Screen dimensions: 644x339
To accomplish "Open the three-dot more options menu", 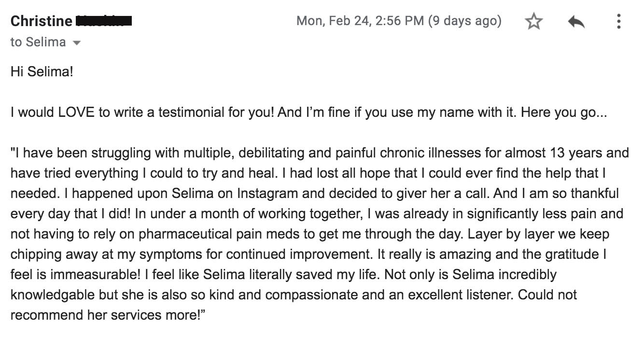I will [618, 22].
